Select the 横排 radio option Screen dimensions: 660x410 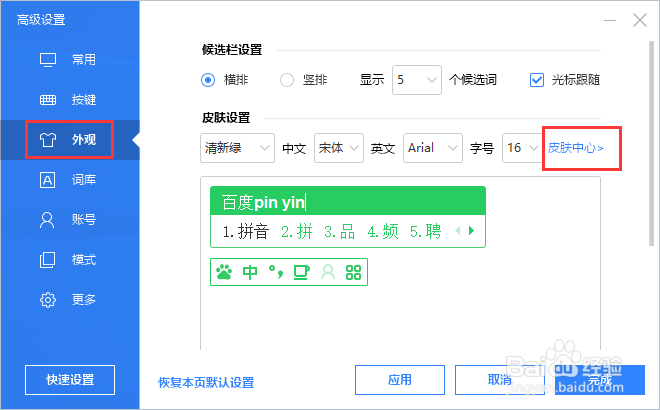click(x=208, y=80)
